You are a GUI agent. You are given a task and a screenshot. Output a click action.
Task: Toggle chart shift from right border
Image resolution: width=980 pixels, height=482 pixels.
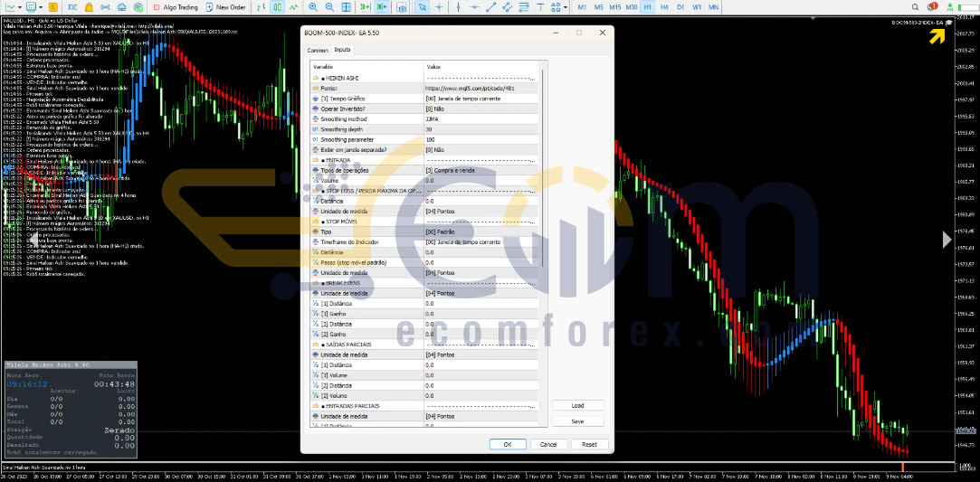coord(382,7)
